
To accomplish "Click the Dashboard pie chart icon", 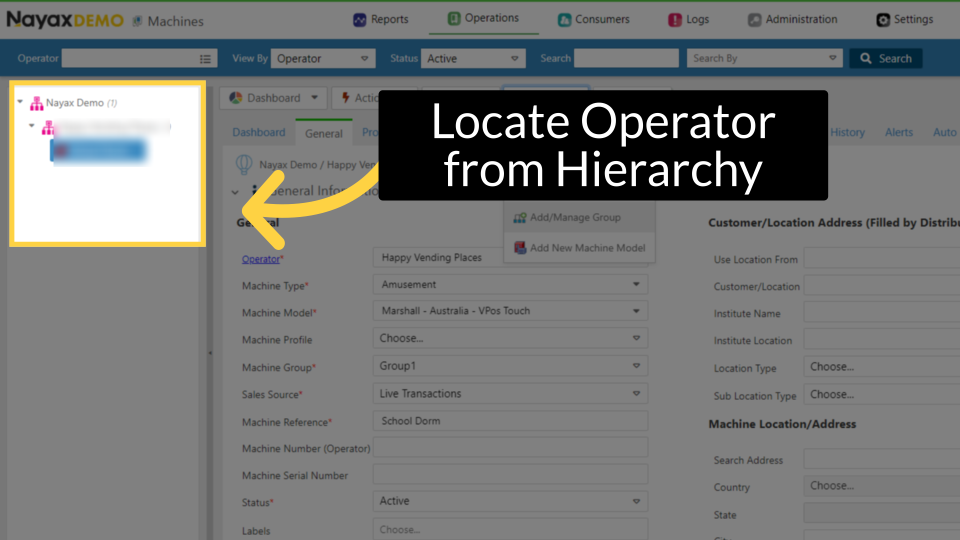I will (236, 98).
